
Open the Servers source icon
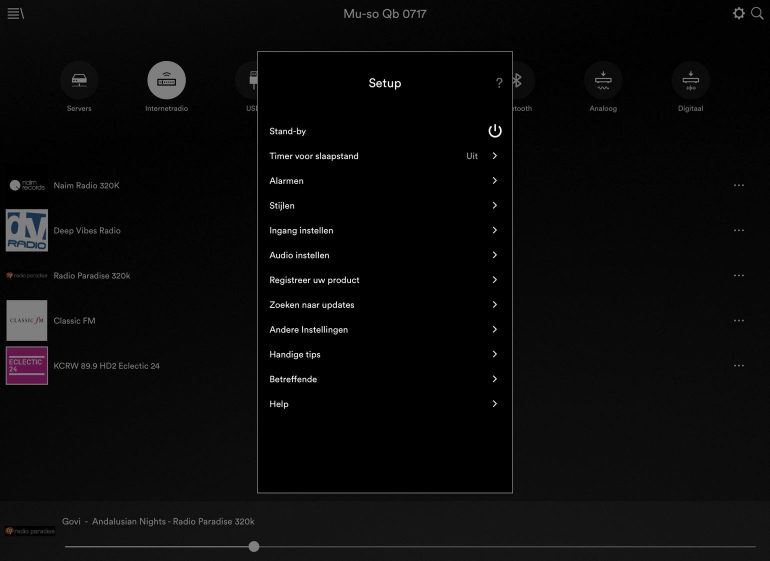(79, 81)
